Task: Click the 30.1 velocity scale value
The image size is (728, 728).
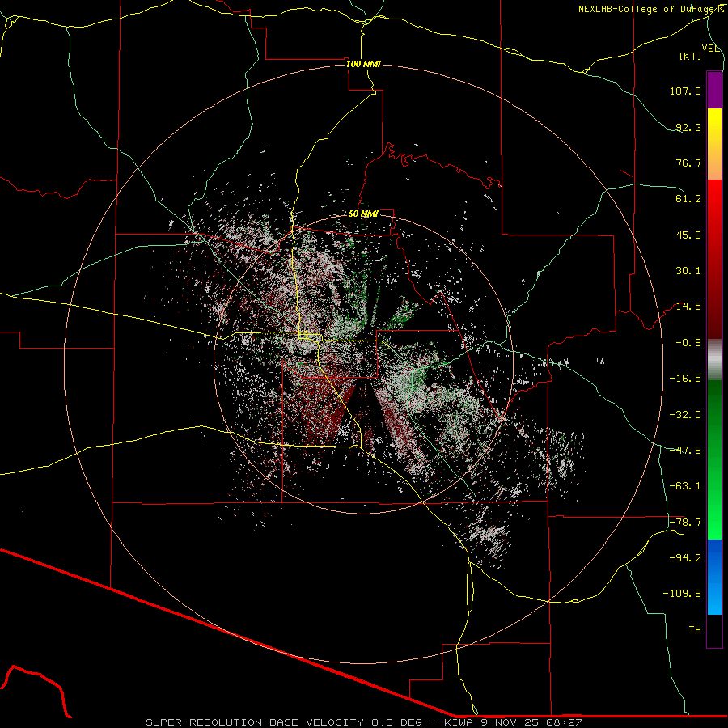Action: [688, 271]
